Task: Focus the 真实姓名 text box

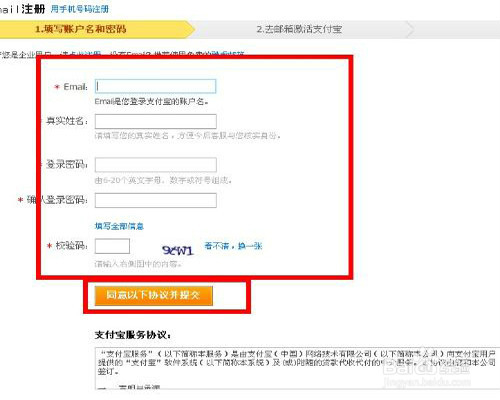Action: pos(156,121)
